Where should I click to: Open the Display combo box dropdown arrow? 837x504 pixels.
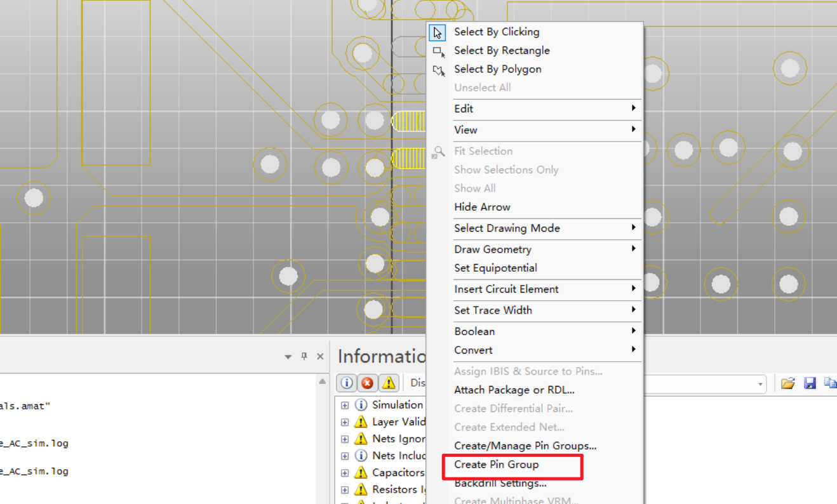(760, 384)
